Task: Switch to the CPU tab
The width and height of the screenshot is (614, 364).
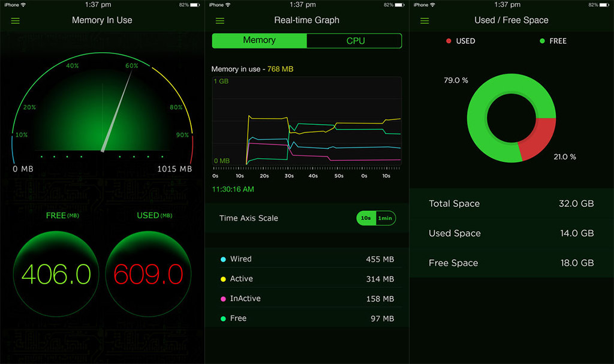Action: [x=355, y=41]
